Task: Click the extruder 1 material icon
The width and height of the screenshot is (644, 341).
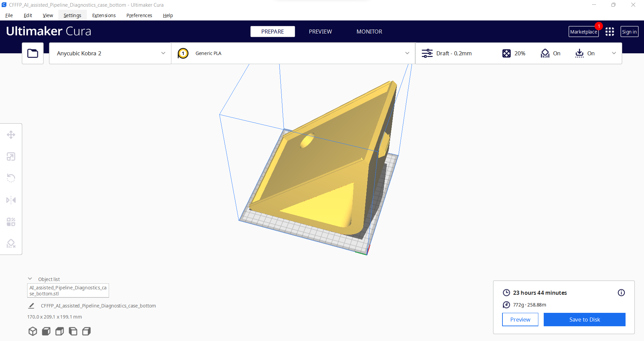Action: (183, 53)
